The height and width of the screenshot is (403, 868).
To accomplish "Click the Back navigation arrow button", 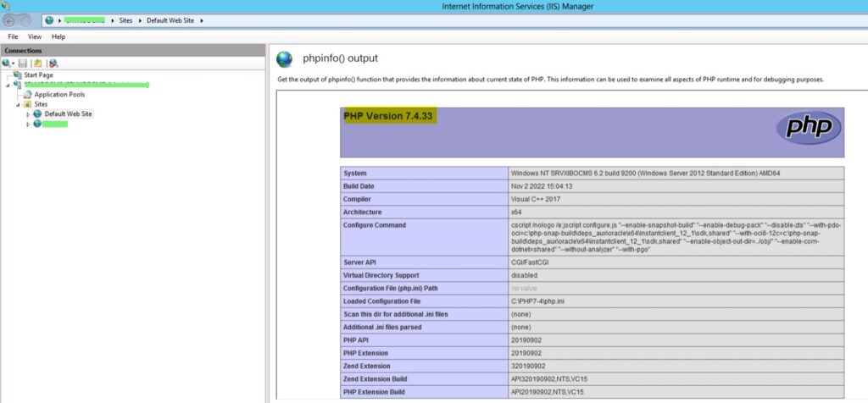I will 8,21.
